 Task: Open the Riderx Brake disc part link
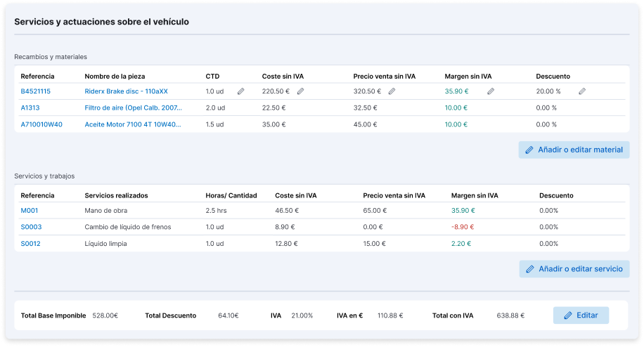tap(126, 91)
